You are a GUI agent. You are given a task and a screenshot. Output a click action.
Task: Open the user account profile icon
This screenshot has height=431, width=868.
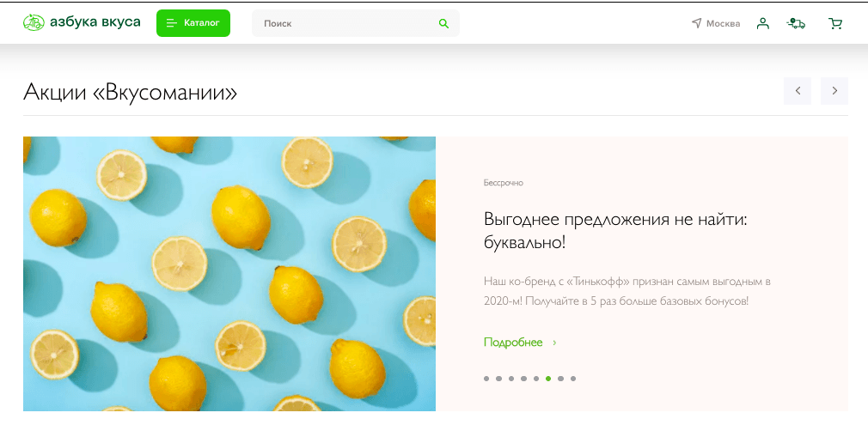point(763,23)
